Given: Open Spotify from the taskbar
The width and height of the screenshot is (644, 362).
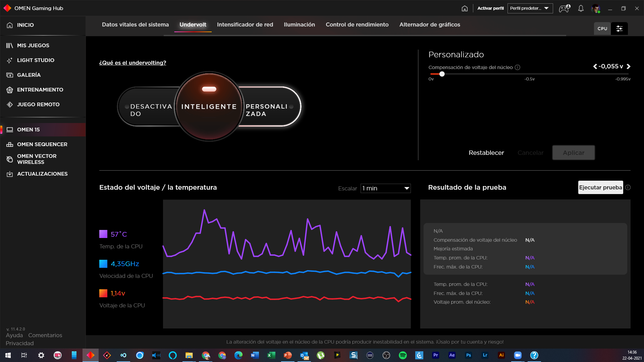Looking at the screenshot, I should pyautogui.click(x=403, y=355).
